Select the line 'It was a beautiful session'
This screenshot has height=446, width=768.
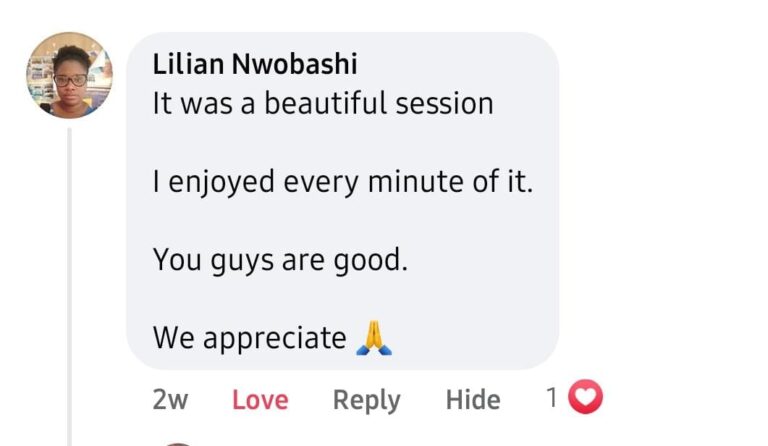click(323, 104)
